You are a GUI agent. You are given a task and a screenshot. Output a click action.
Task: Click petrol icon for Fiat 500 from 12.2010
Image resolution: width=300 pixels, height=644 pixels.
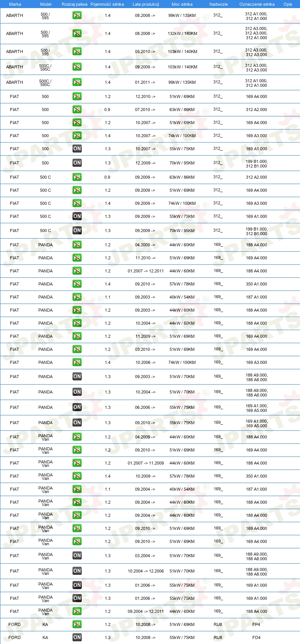click(x=77, y=96)
